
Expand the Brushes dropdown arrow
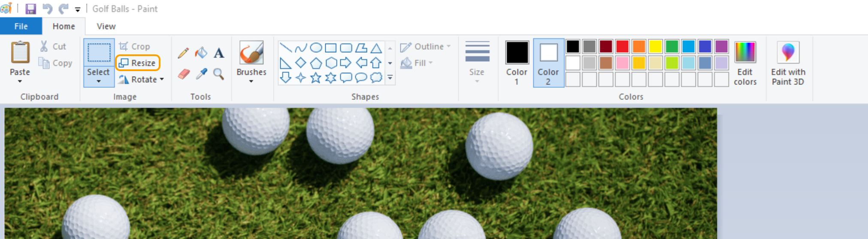[x=251, y=81]
